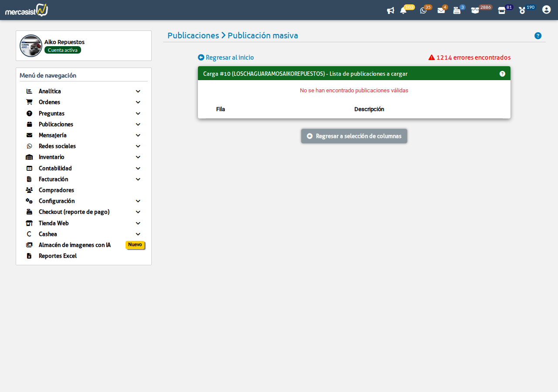Expand the Analítica menu chevron
This screenshot has width=558, height=392.
coord(138,91)
